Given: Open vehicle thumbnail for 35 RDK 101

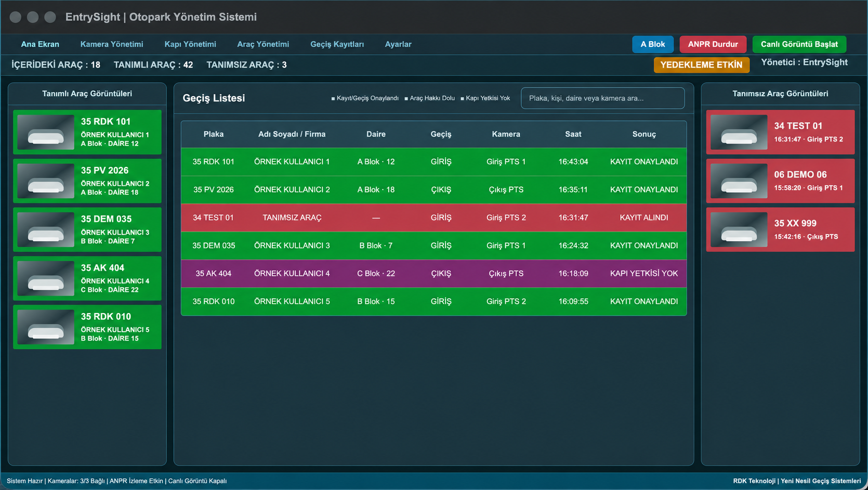Looking at the screenshot, I should (x=46, y=132).
